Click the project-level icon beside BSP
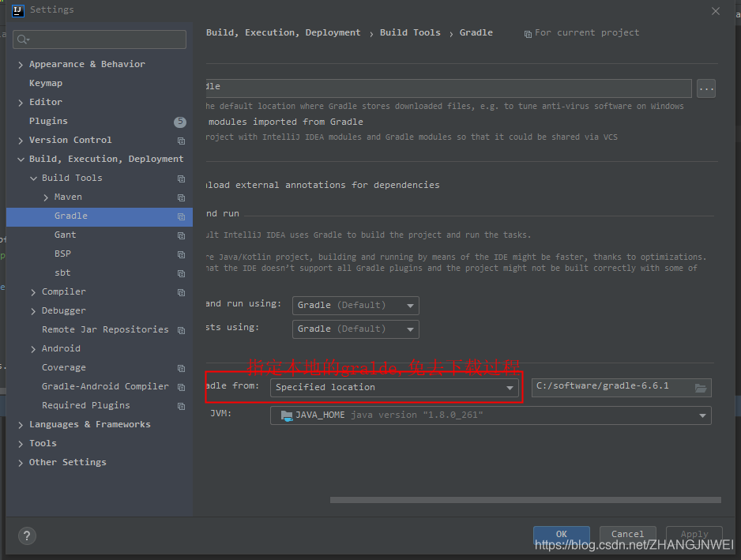 pyautogui.click(x=181, y=254)
